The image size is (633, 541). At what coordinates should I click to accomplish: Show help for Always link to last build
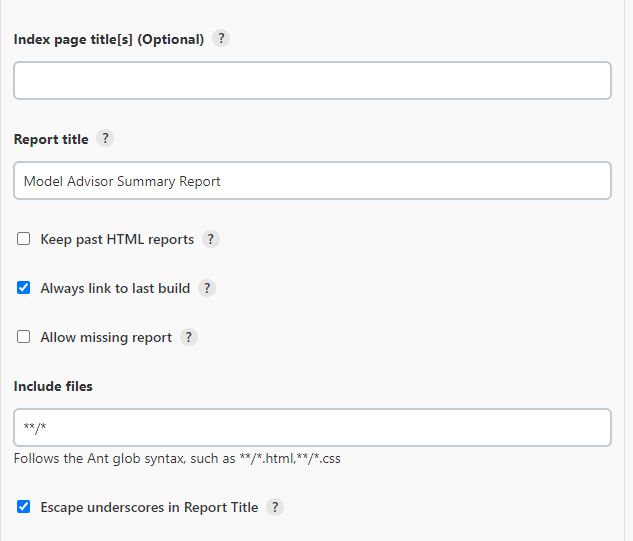click(x=207, y=288)
